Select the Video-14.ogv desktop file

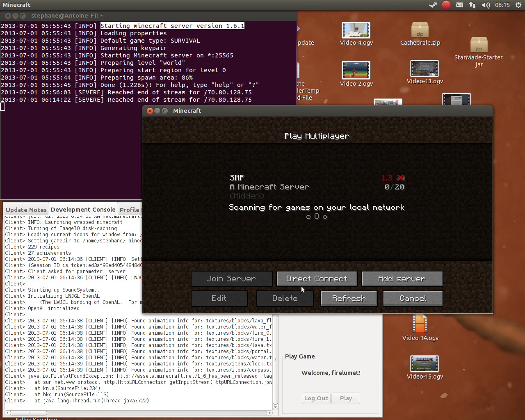click(420, 328)
